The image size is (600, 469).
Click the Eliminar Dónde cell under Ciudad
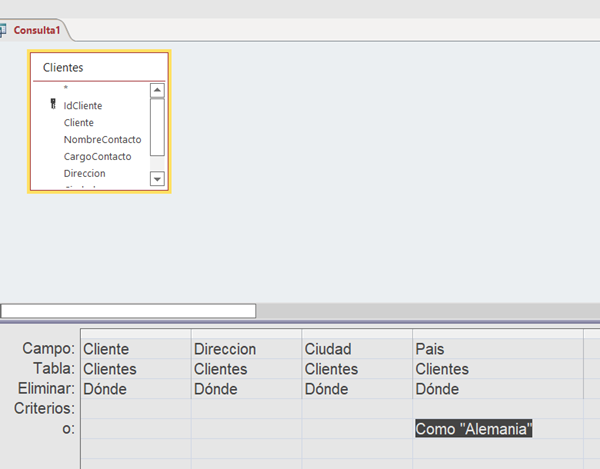click(x=357, y=389)
